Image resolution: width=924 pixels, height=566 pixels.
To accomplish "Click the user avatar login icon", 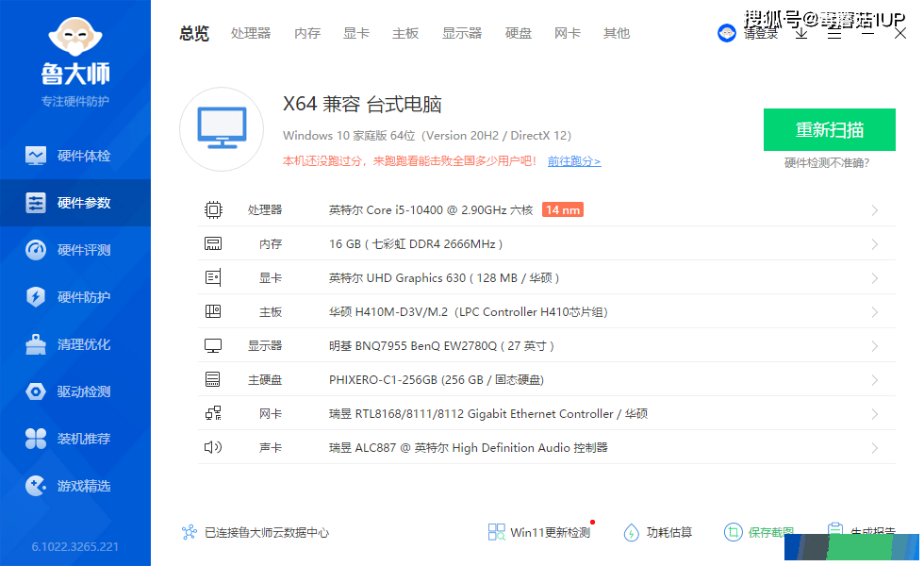I will pyautogui.click(x=727, y=33).
